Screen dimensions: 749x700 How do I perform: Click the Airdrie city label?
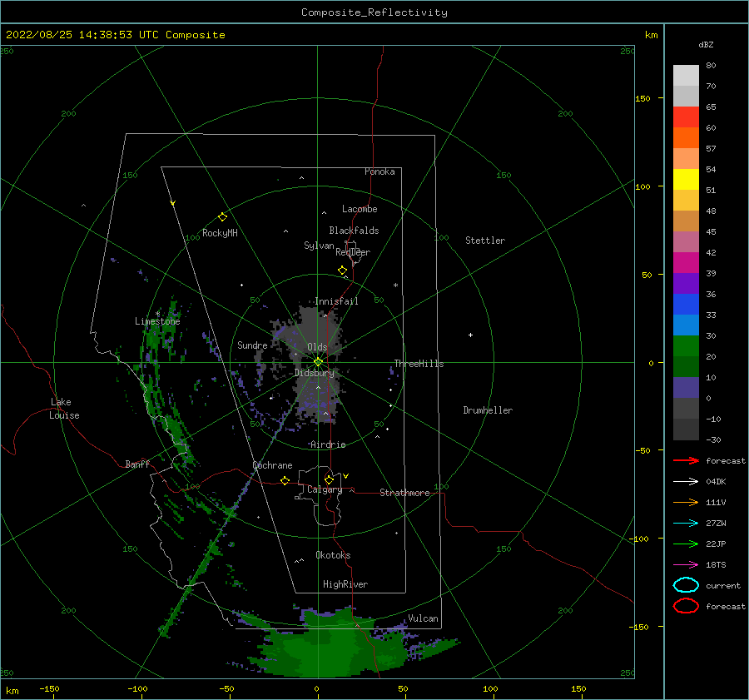click(x=328, y=444)
